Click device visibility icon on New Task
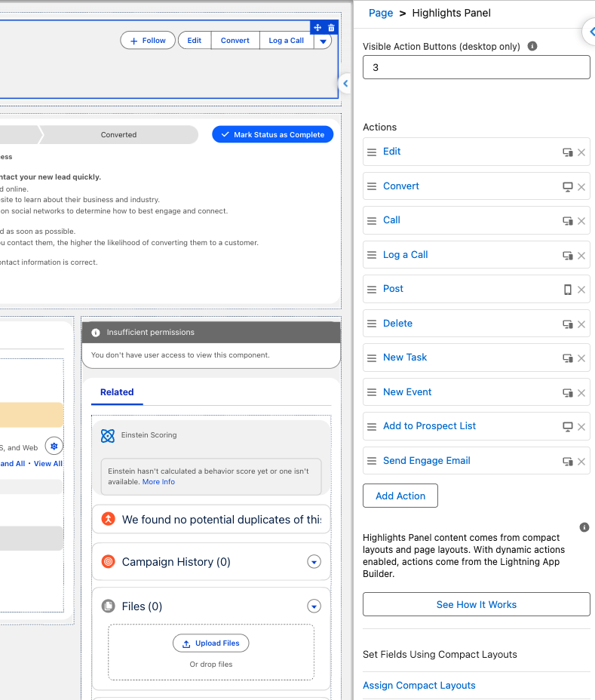 point(567,358)
